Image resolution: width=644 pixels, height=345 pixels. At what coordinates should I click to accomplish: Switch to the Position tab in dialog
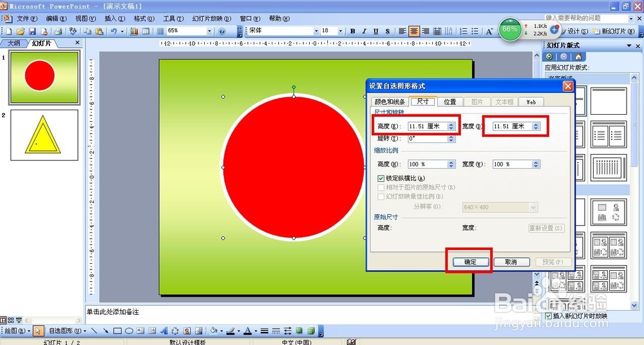click(x=450, y=102)
